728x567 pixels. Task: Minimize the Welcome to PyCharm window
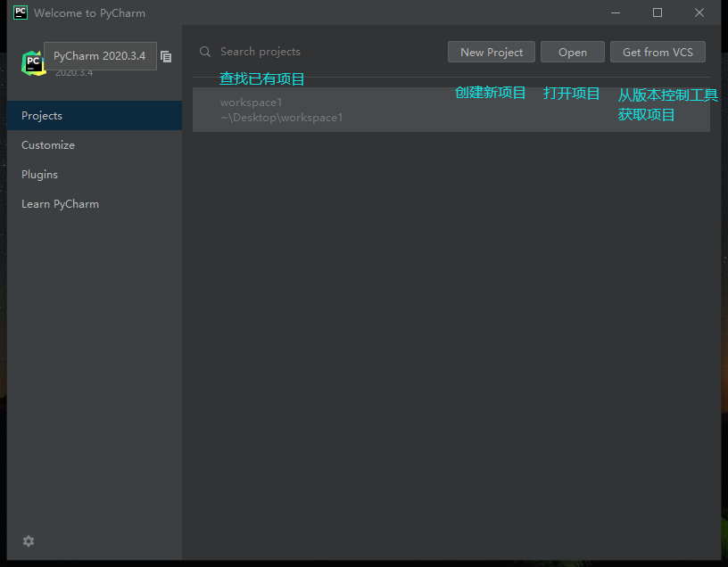click(x=615, y=12)
